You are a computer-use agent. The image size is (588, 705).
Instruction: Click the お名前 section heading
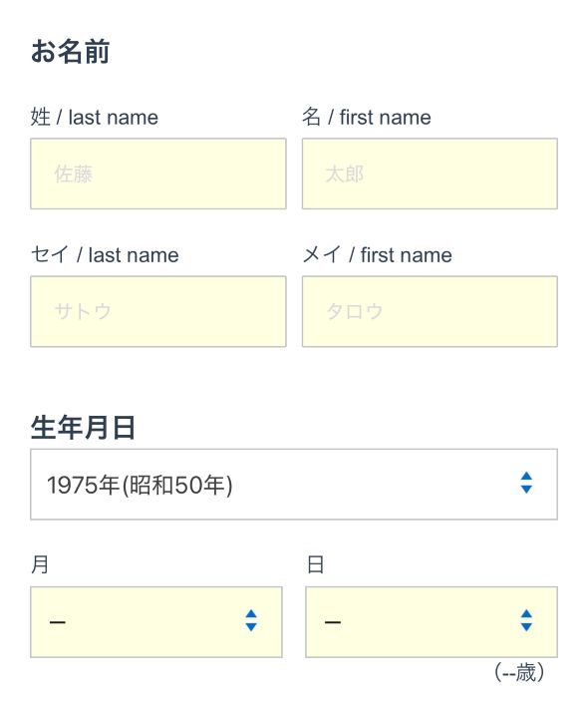click(70, 51)
